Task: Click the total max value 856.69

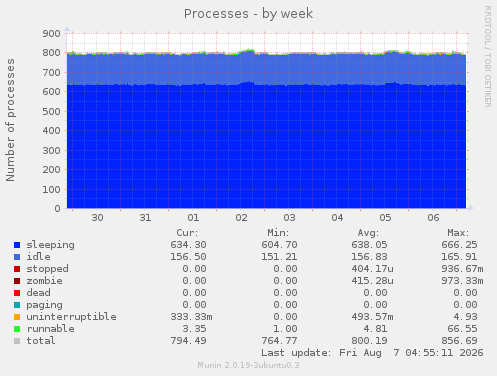Action: pyautogui.click(x=459, y=341)
